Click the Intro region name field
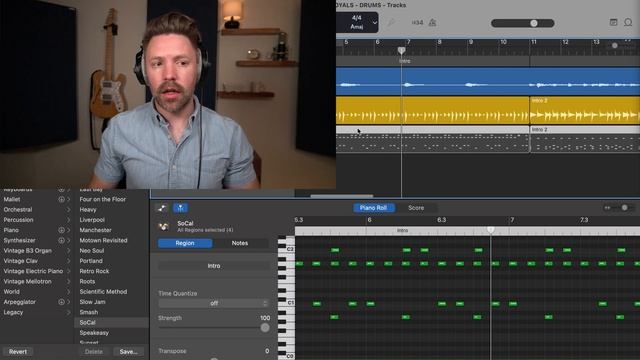This screenshot has height=360, width=640. (213, 266)
